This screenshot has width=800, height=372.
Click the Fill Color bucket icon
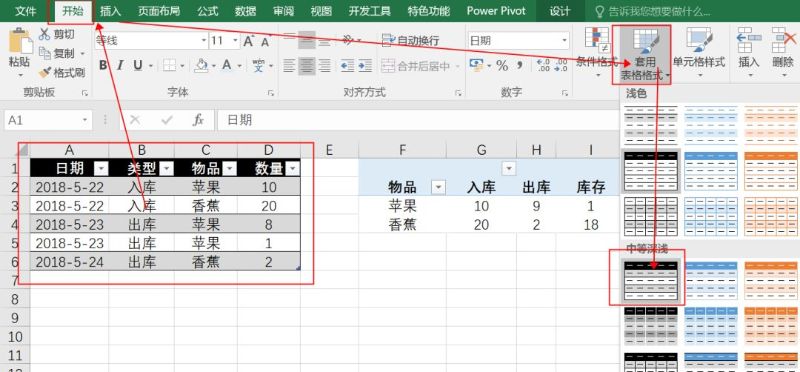coord(202,65)
